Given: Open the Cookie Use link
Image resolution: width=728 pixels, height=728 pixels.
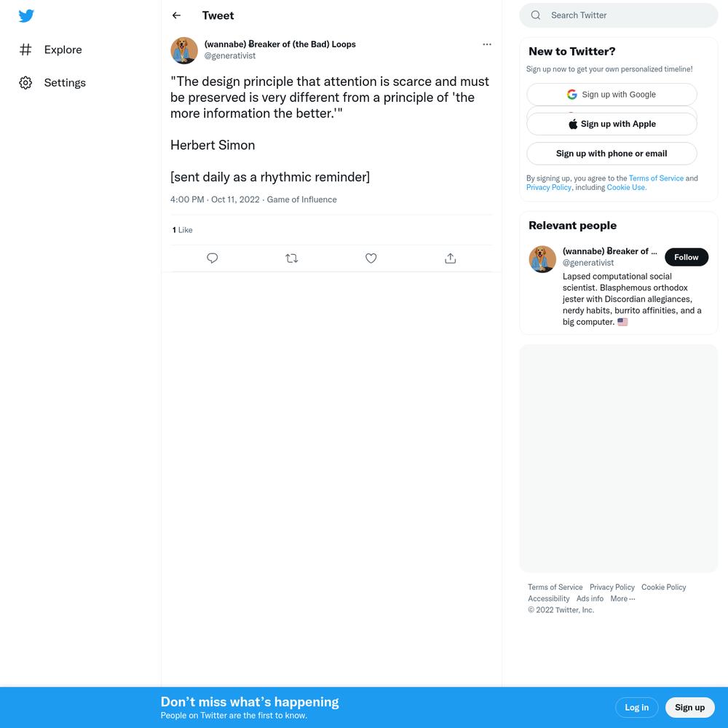Looking at the screenshot, I should (626, 188).
